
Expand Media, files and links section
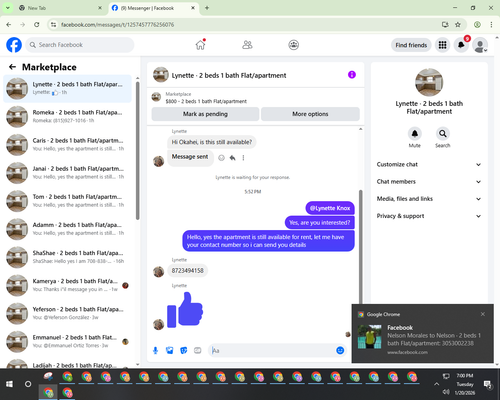tap(429, 199)
